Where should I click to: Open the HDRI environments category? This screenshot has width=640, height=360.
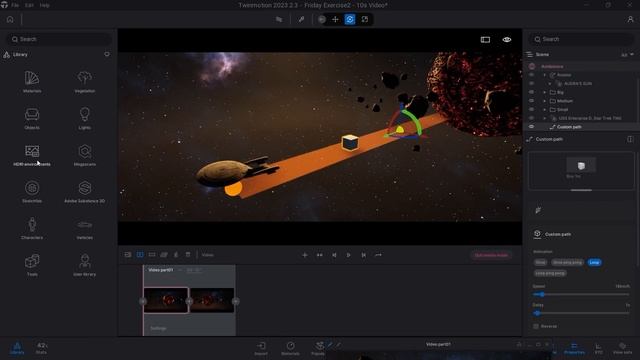click(x=32, y=155)
